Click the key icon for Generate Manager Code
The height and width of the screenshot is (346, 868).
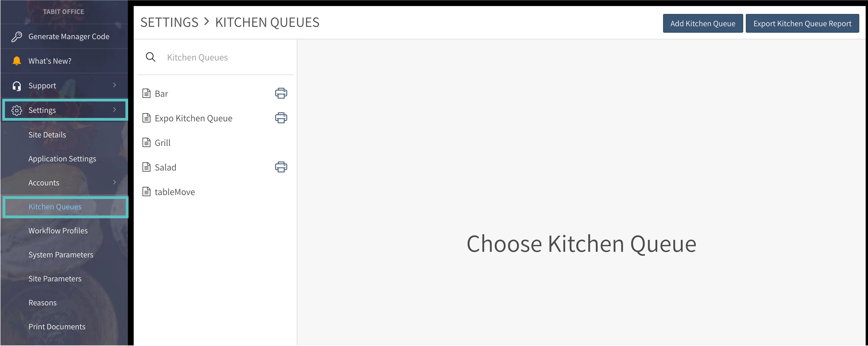(x=16, y=36)
